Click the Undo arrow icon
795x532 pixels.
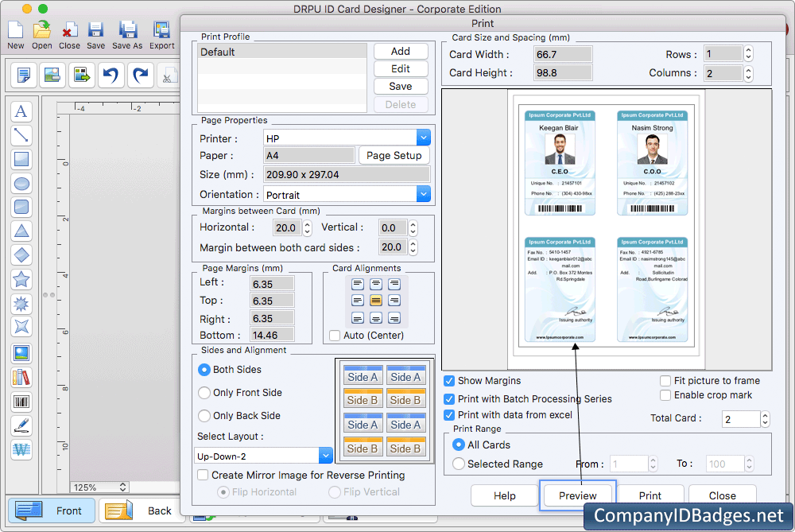(111, 75)
